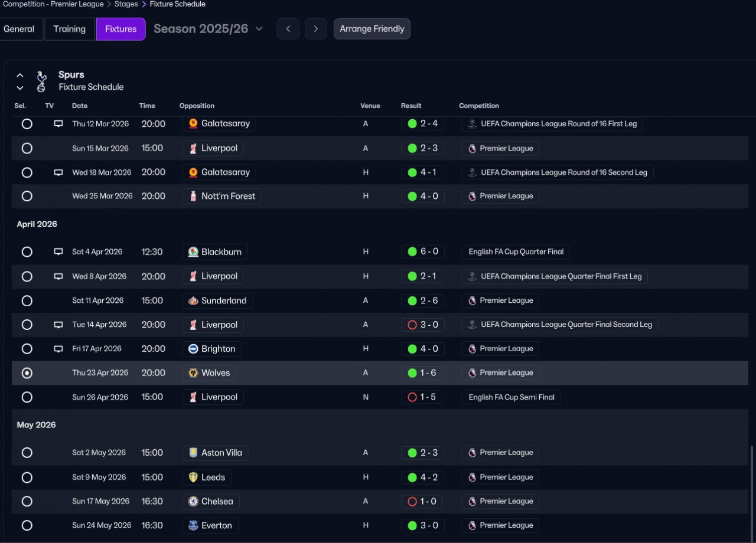Screen dimensions: 756x543
Task: Click the up chevron beside Spurs
Action: coord(20,76)
